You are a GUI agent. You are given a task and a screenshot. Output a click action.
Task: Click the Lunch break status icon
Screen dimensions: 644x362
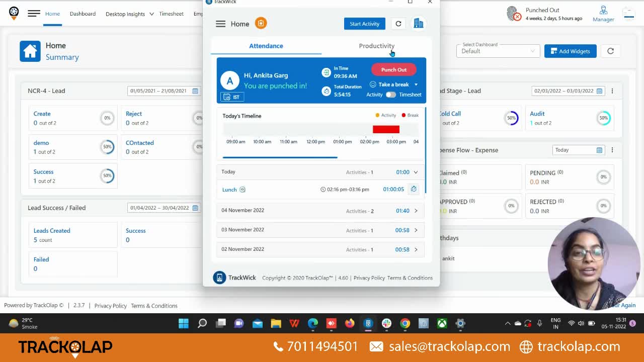coord(243,190)
